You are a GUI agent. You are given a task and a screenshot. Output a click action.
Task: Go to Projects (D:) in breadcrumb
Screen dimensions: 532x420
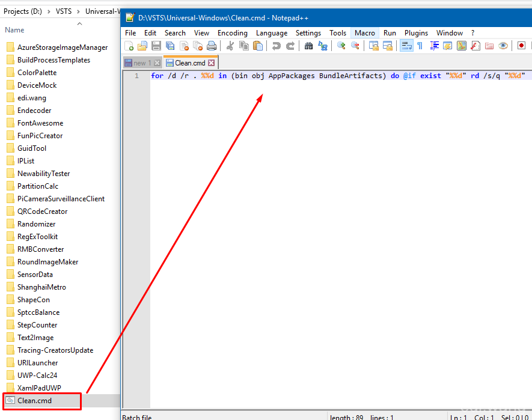(23, 11)
